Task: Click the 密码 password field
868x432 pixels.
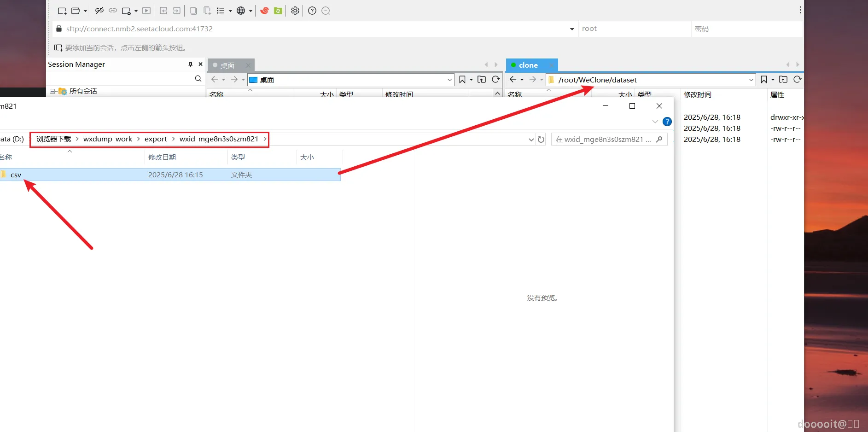Action: click(747, 29)
